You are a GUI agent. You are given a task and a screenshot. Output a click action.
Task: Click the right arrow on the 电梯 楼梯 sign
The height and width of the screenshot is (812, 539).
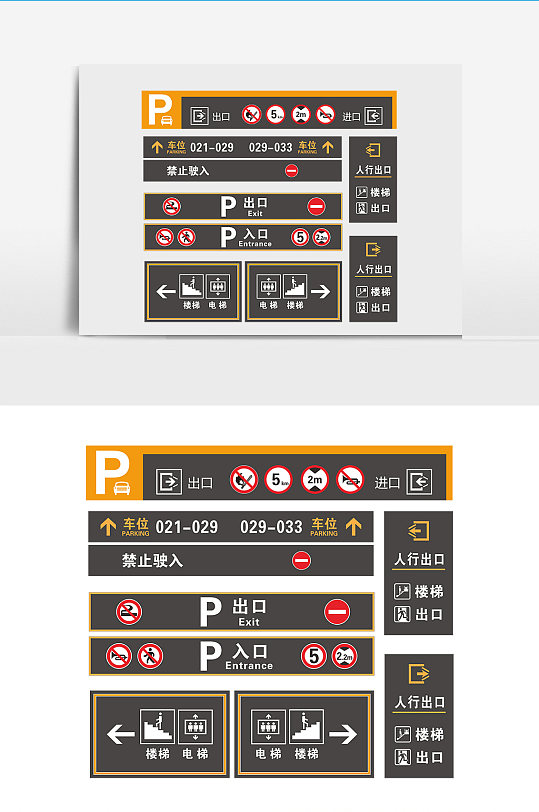coord(343,734)
